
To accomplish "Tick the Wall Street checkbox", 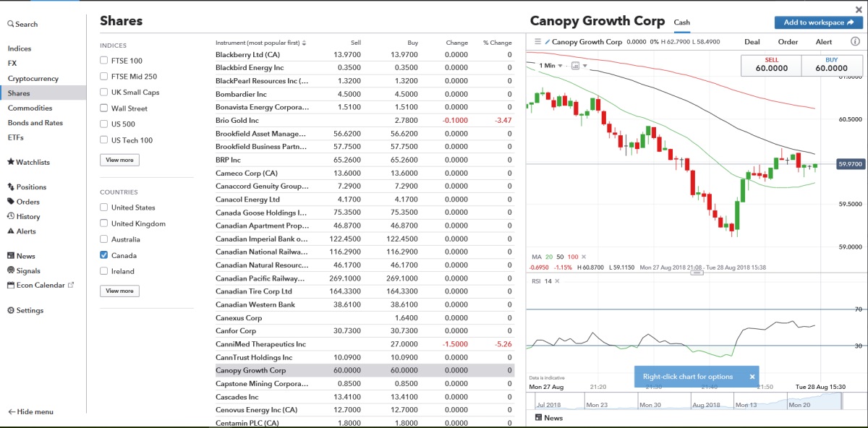I will pos(105,108).
